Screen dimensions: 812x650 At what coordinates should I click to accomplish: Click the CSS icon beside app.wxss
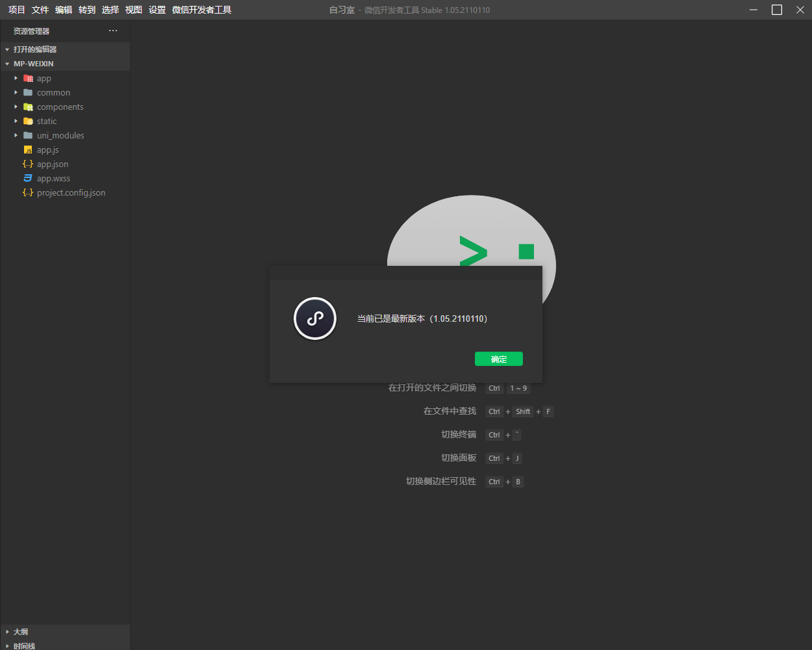(x=28, y=178)
